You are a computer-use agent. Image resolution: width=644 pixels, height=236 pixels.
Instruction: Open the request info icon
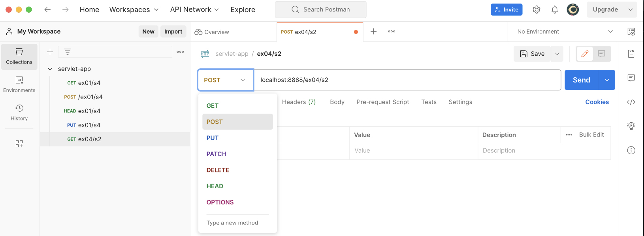pyautogui.click(x=631, y=150)
